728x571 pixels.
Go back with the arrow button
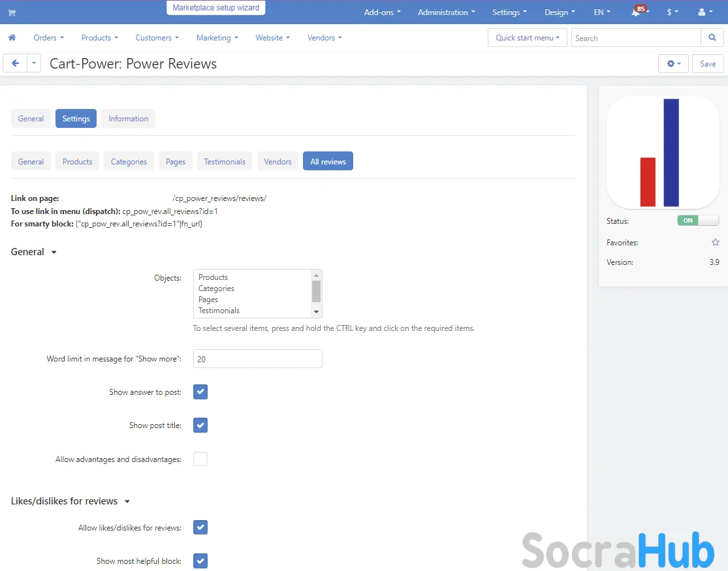click(x=15, y=63)
